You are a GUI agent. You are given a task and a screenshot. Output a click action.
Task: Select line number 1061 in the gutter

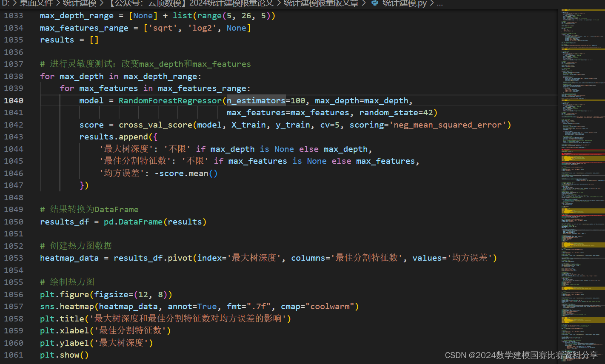pos(14,355)
